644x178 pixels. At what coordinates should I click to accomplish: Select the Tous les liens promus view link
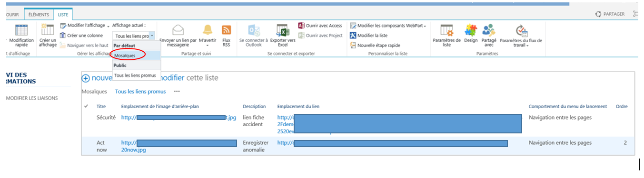pyautogui.click(x=140, y=91)
